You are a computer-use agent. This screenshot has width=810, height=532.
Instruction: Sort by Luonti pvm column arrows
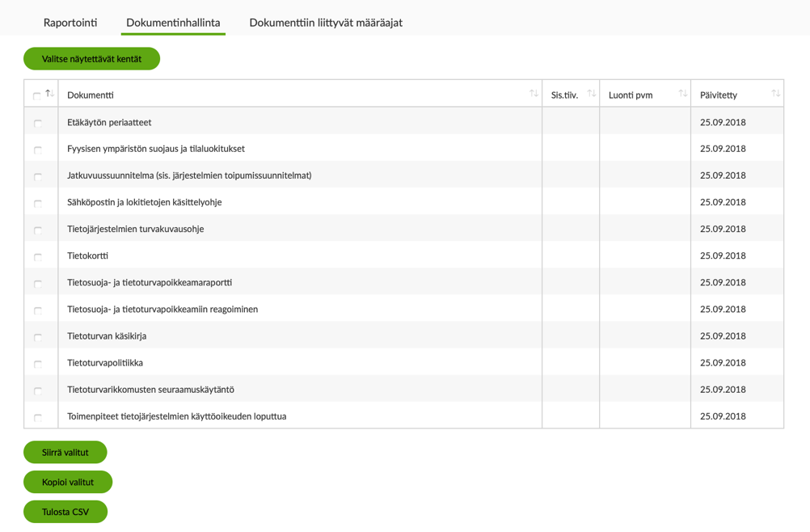click(x=682, y=94)
